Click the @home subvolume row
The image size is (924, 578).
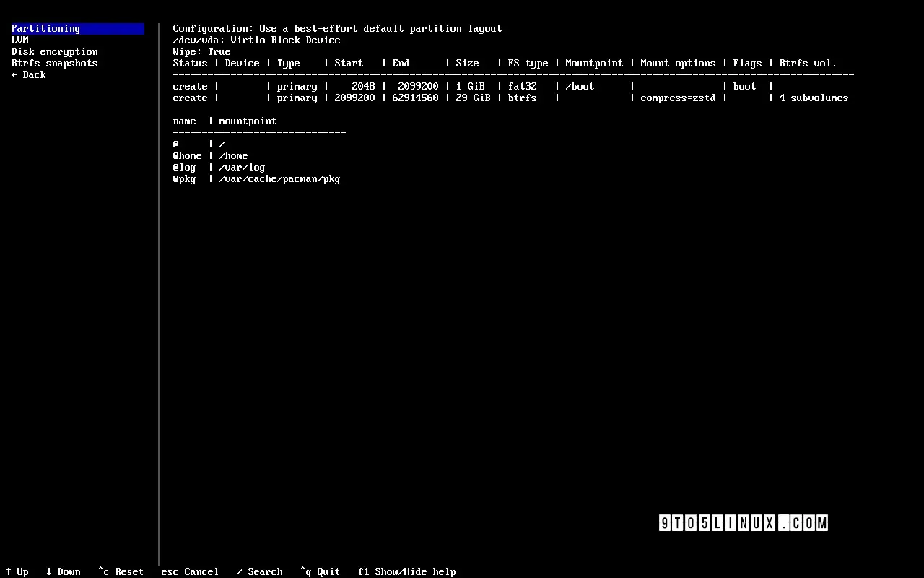click(210, 156)
